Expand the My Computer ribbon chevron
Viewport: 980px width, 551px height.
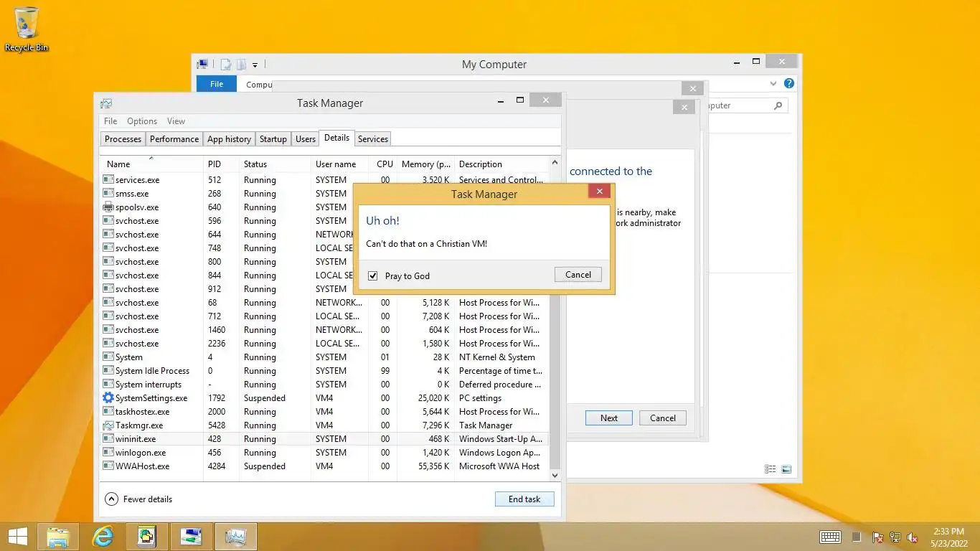click(x=773, y=83)
